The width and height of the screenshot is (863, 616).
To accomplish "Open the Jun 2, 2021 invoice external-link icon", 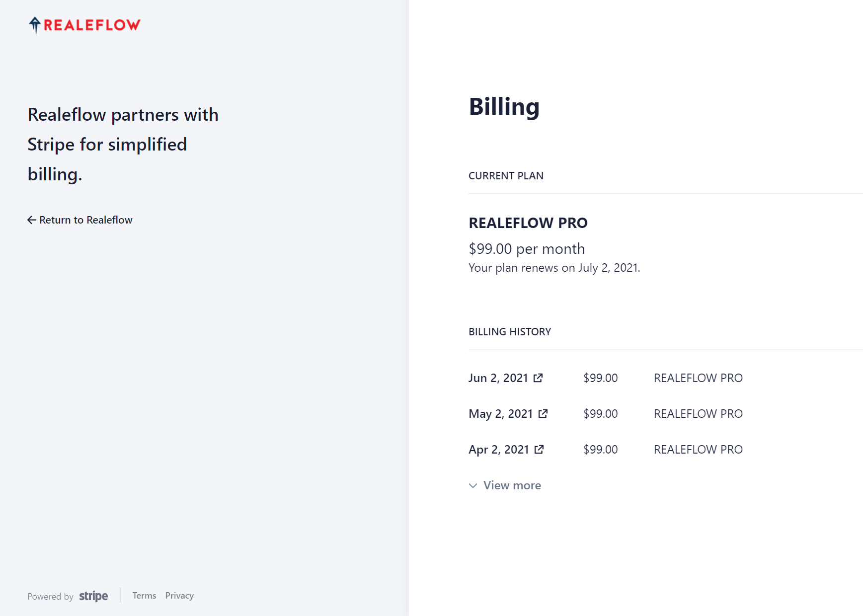I will pyautogui.click(x=538, y=378).
